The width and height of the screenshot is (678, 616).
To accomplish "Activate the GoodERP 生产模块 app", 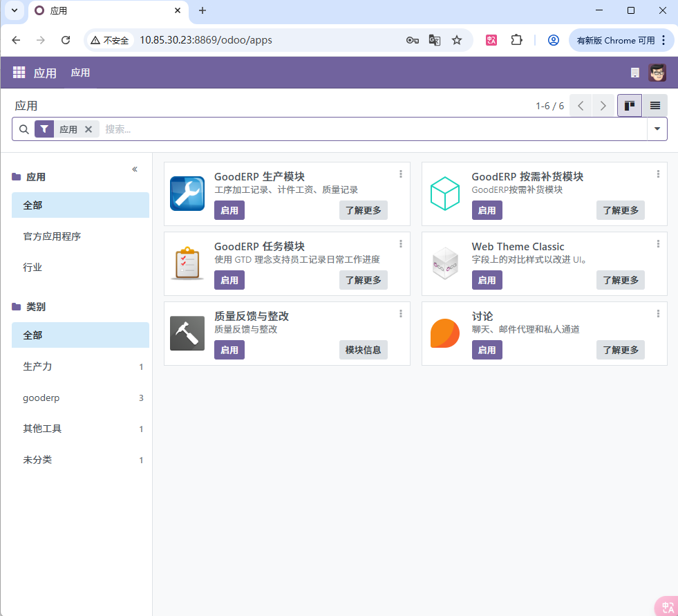I will click(x=229, y=210).
